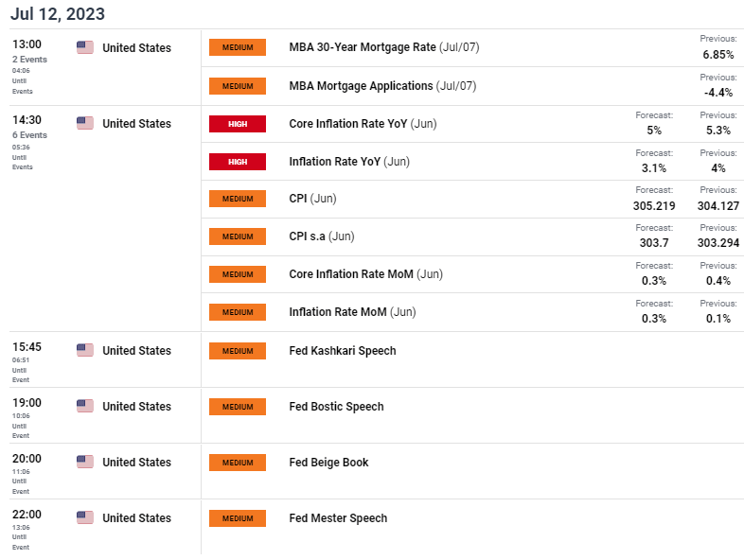The image size is (744, 560).
Task: Click HIGH badge for Core Inflation Rate YoY
Action: click(x=238, y=124)
